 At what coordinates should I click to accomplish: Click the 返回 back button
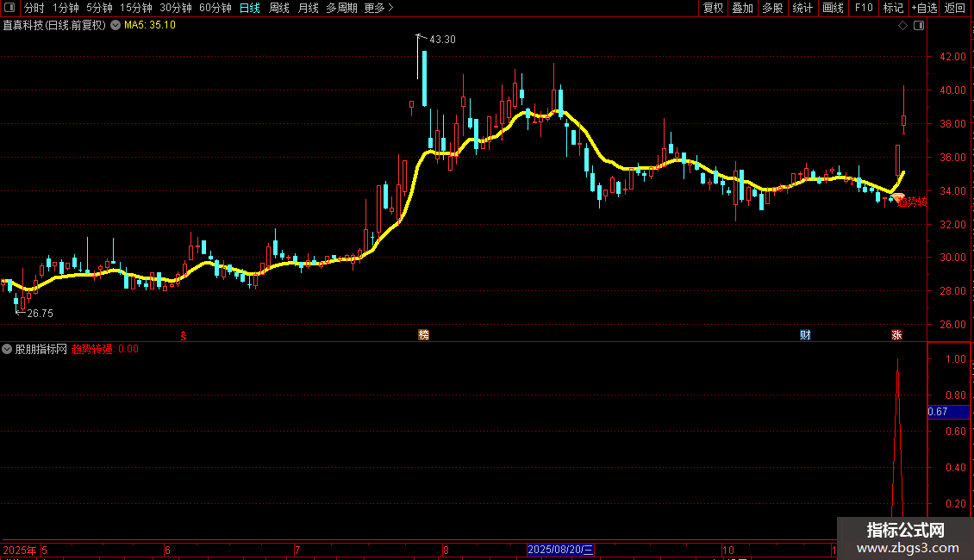point(955,8)
